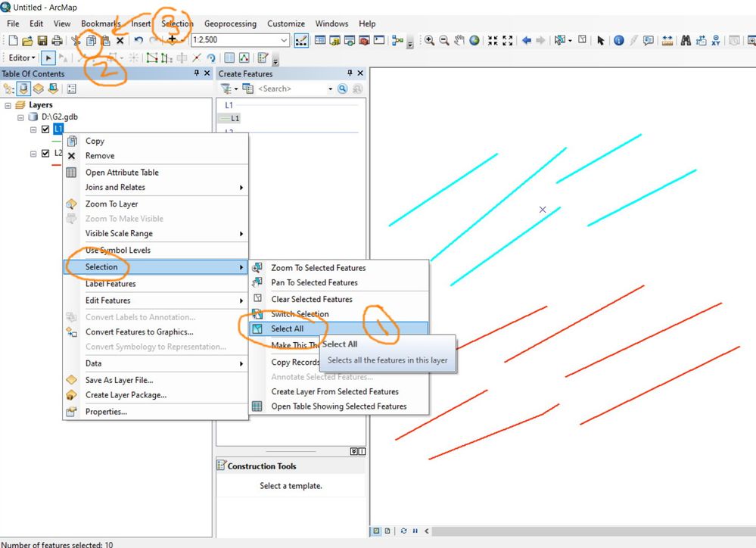Collapse the D:\G2.gdb group
The width and height of the screenshot is (756, 548).
[20, 117]
